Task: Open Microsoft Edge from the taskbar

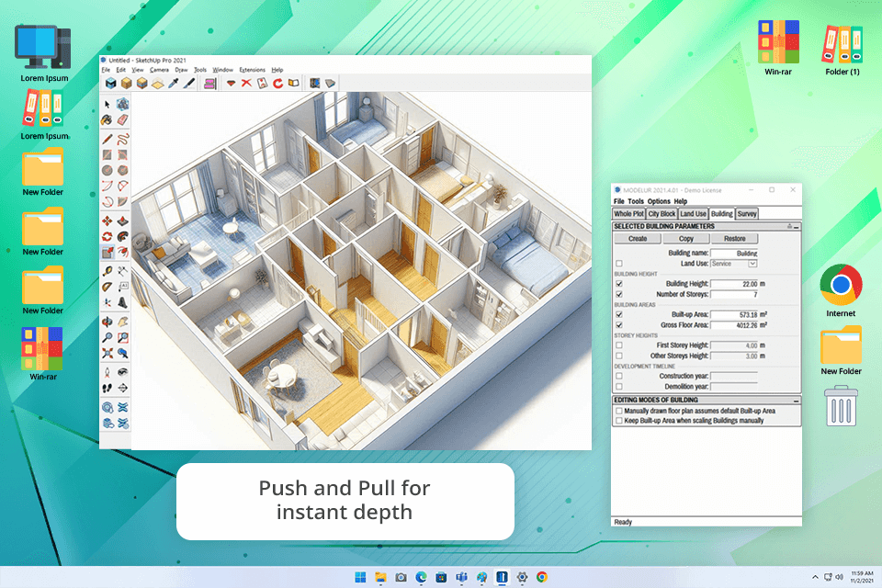Action: coord(422,577)
